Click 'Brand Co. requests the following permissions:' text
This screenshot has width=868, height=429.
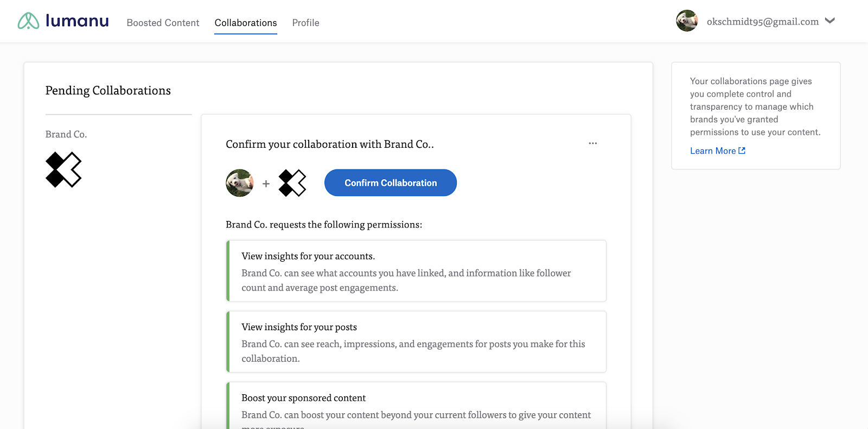coord(324,225)
